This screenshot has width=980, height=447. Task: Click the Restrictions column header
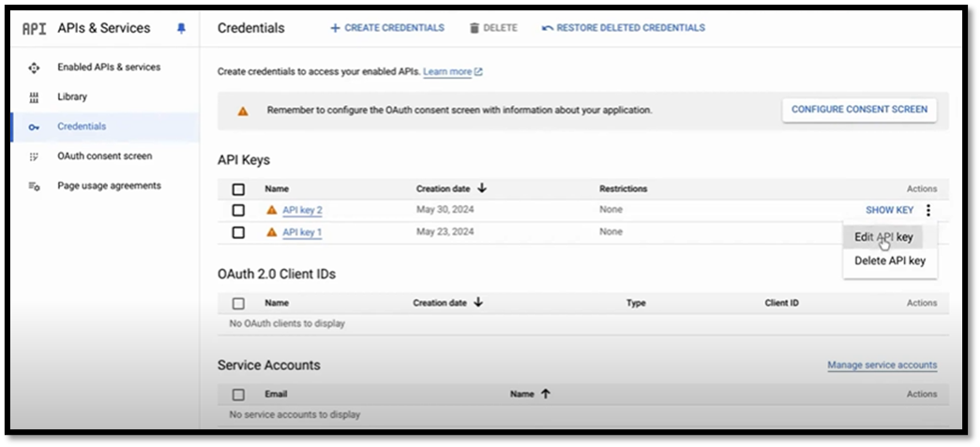(623, 188)
